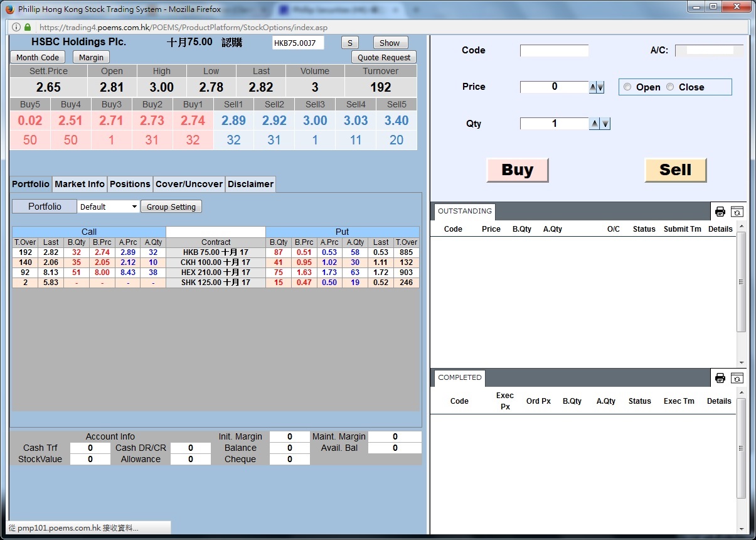Select the Open radio button

coord(627,87)
